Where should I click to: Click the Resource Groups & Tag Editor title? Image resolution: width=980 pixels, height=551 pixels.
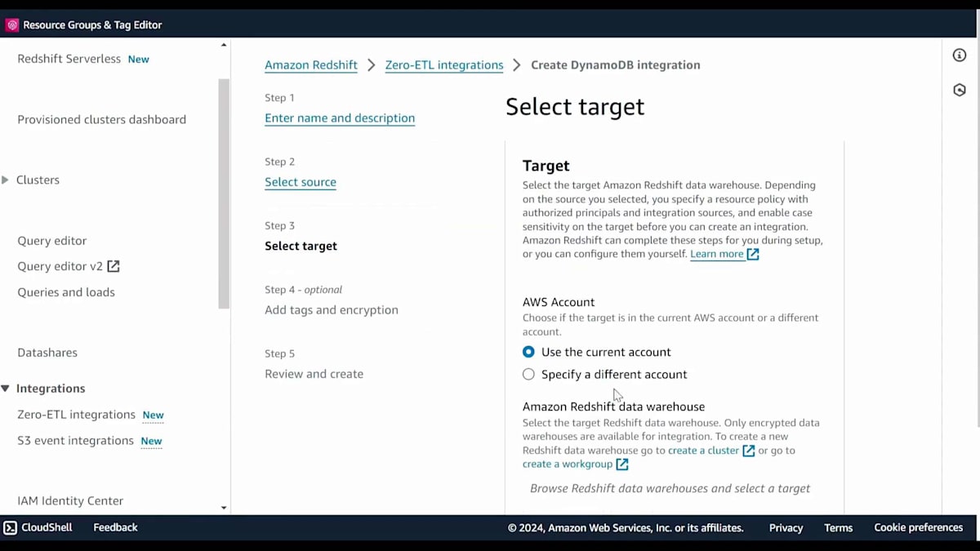(92, 25)
